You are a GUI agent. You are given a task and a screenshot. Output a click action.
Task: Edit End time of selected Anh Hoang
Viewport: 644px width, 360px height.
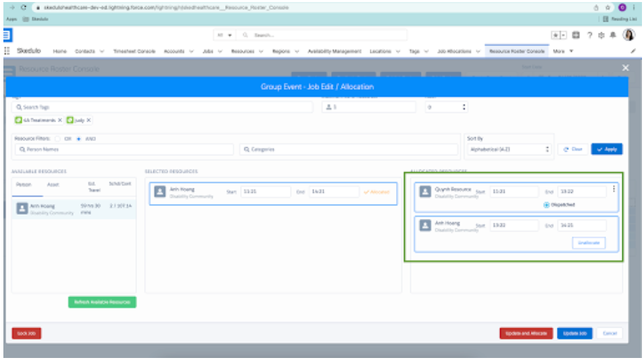point(334,192)
